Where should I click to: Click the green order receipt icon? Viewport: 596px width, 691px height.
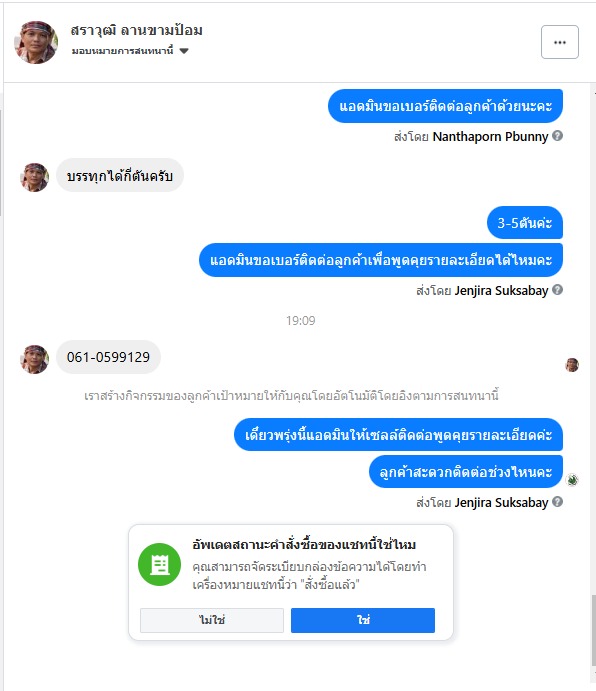click(159, 564)
